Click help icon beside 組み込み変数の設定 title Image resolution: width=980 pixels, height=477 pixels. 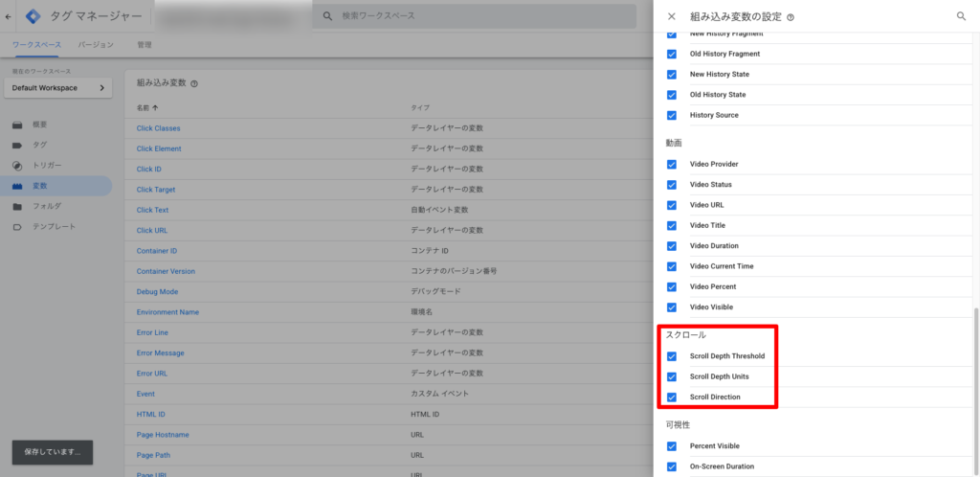tap(791, 17)
